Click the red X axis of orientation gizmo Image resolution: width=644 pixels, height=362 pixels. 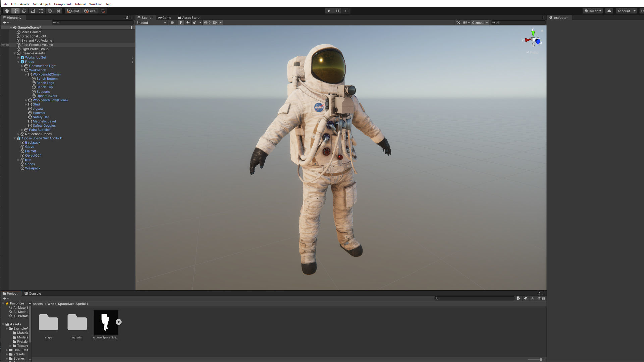[x=527, y=40]
